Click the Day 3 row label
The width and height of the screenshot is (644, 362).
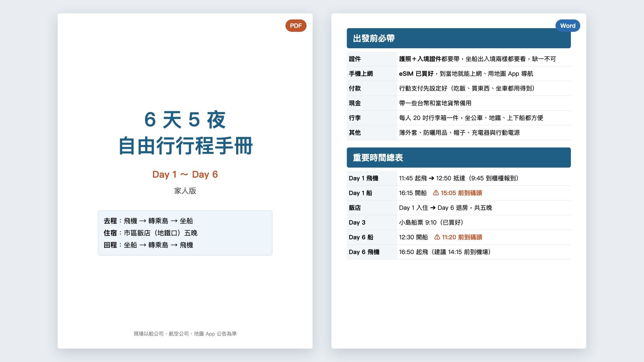tap(357, 223)
